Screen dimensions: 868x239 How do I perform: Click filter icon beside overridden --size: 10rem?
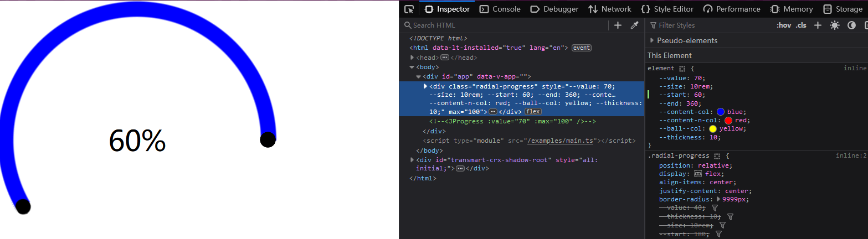[x=722, y=225]
